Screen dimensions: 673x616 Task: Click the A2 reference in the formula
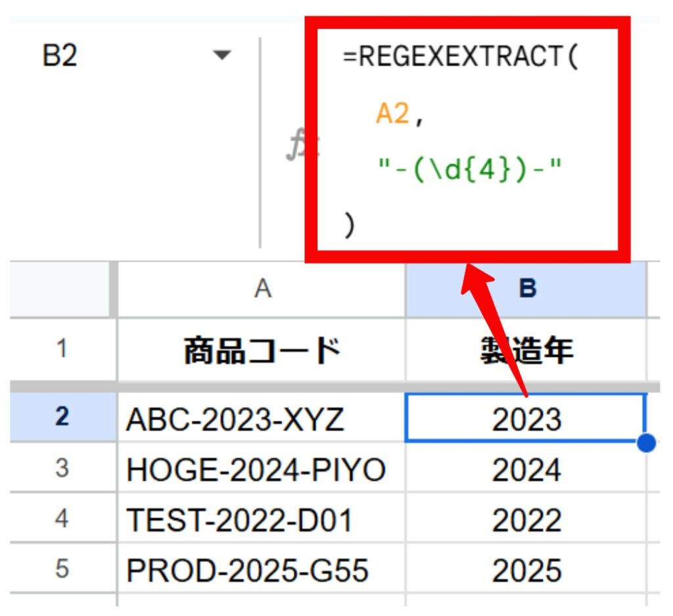click(x=392, y=113)
